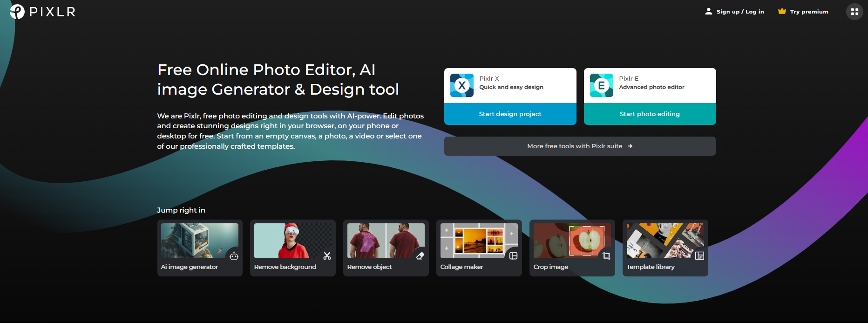Click the scissors remove background icon
868x324 pixels.
click(327, 256)
